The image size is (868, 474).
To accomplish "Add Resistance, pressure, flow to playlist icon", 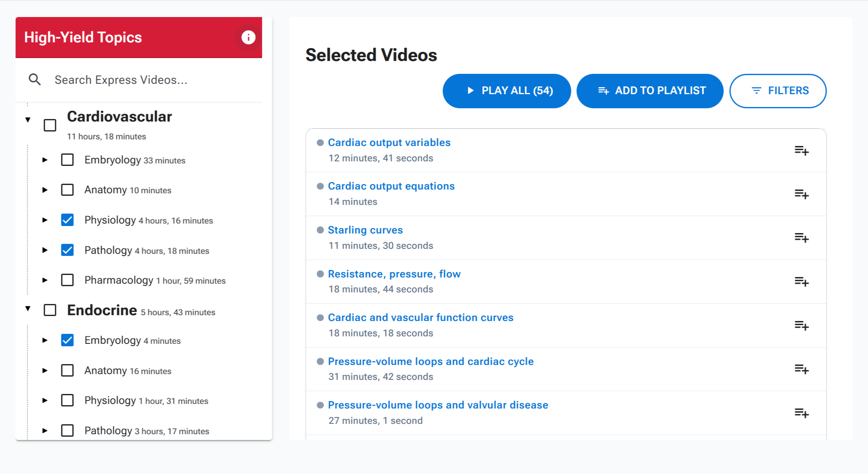I will point(801,282).
